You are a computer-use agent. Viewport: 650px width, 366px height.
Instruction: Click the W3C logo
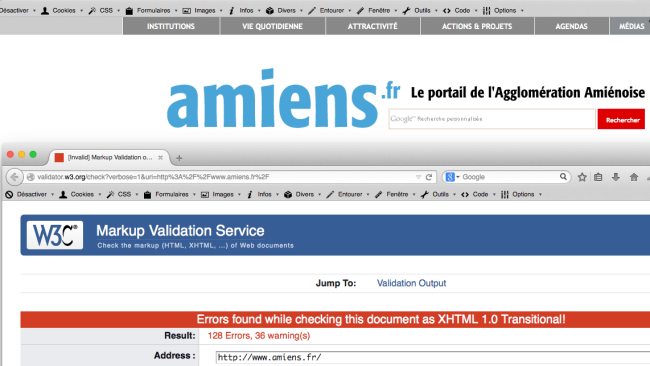(55, 235)
